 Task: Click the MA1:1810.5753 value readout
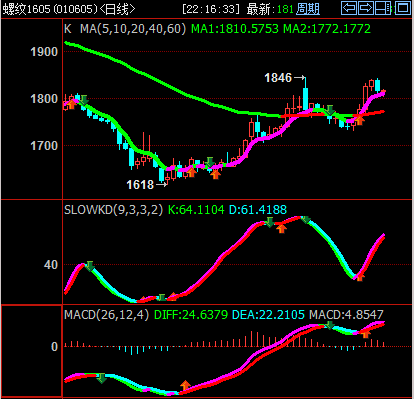coord(235,29)
